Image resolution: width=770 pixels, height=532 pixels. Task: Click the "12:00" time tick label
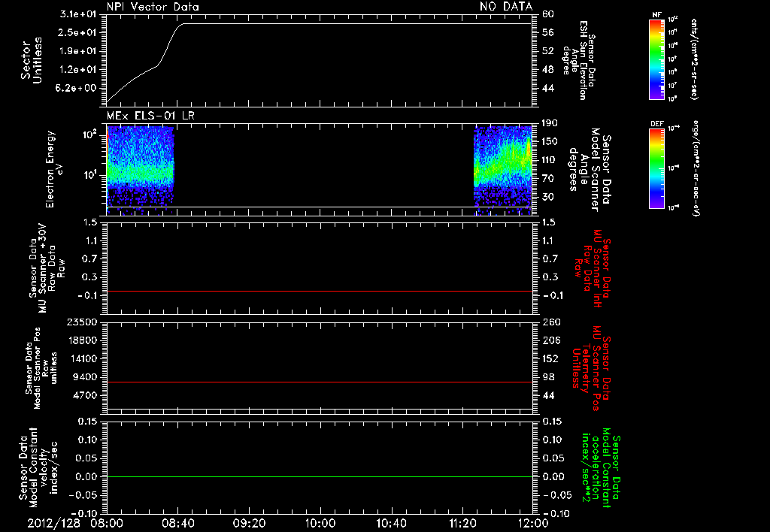[x=533, y=523]
